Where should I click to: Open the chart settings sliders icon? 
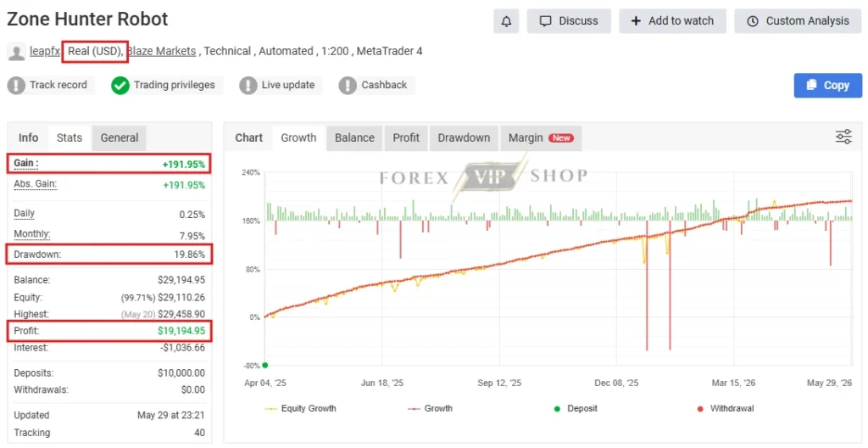[843, 137]
